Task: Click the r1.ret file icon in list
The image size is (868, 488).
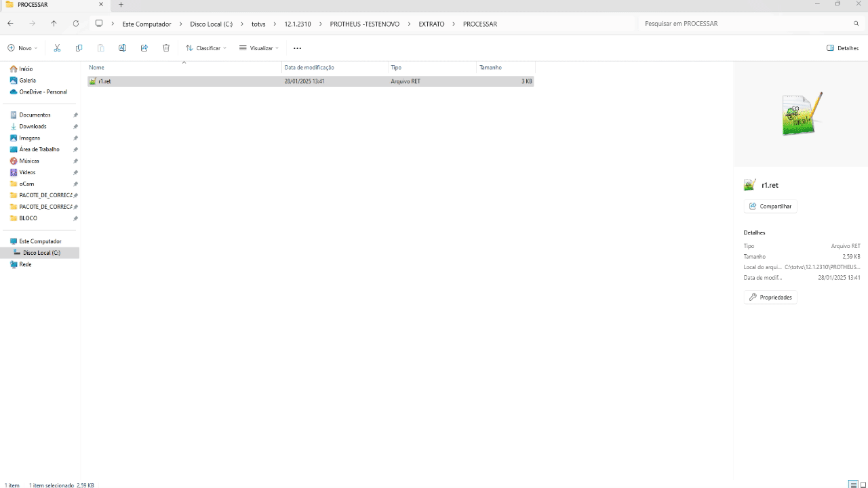Action: pyautogui.click(x=93, y=81)
